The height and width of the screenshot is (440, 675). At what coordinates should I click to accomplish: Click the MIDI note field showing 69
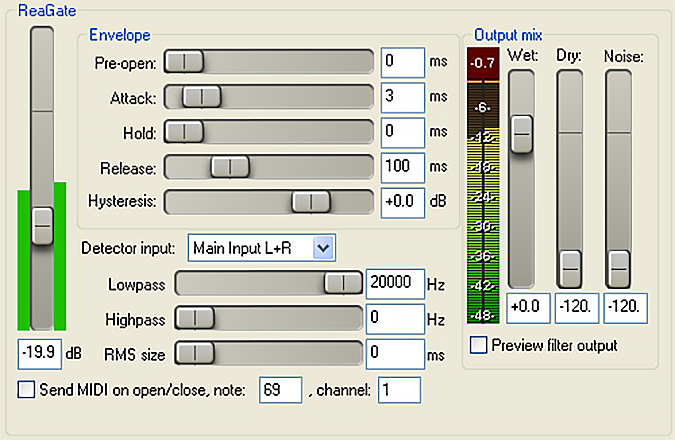(280, 390)
